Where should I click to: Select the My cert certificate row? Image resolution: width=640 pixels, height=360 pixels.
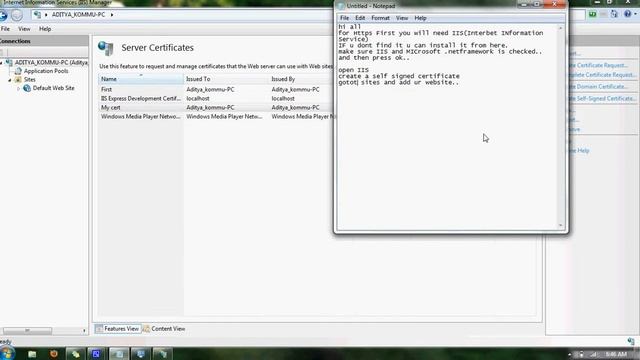click(216, 107)
